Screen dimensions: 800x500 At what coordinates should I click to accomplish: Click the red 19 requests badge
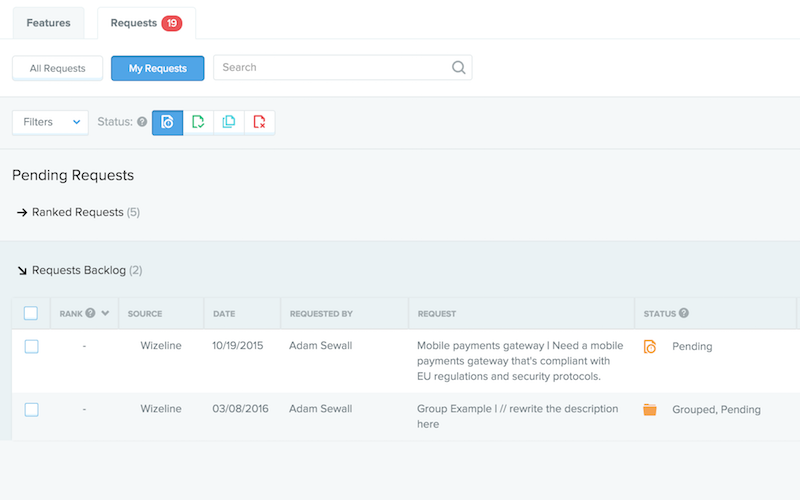click(172, 23)
